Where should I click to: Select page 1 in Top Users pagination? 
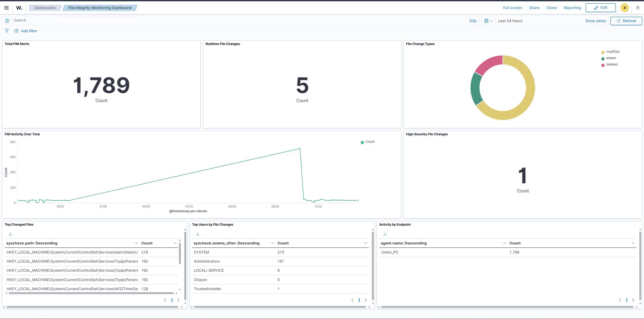[359, 300]
